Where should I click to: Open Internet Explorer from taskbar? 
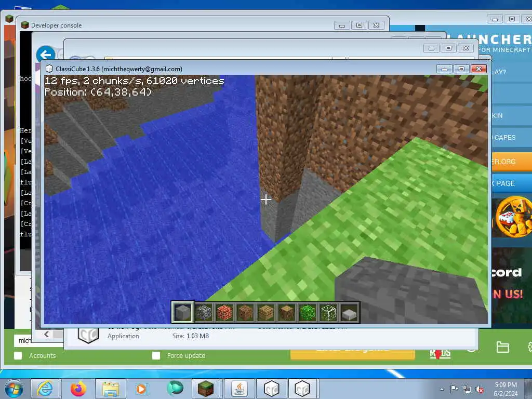[x=45, y=389]
